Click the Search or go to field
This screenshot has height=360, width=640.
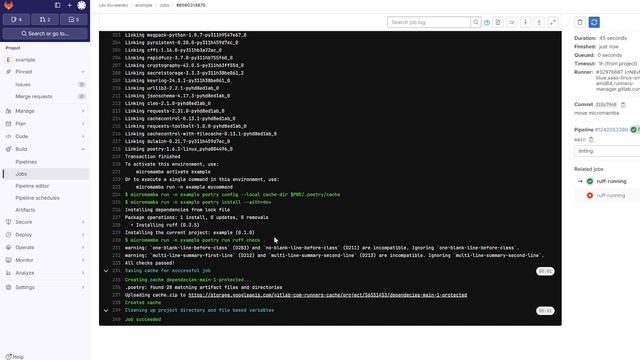(x=45, y=33)
